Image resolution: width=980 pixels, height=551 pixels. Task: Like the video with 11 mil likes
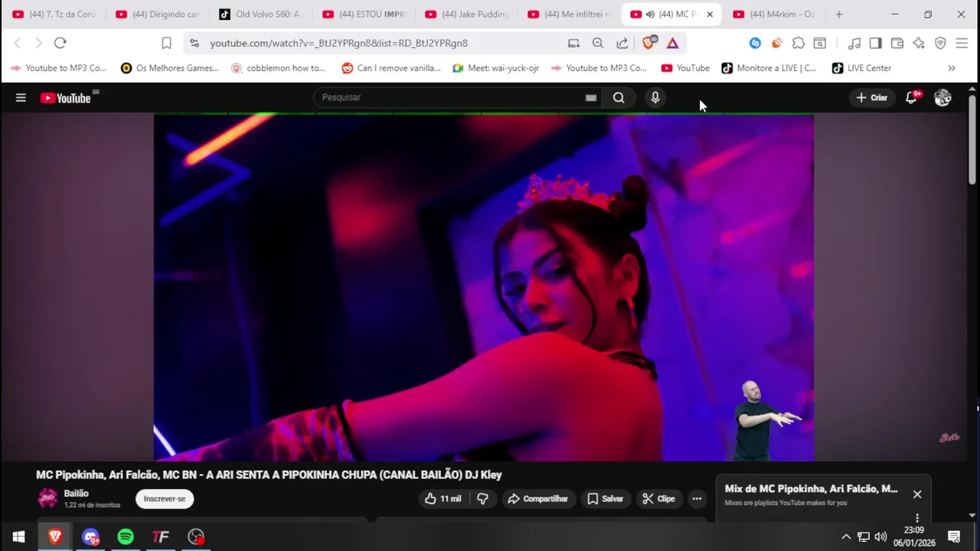coord(443,499)
